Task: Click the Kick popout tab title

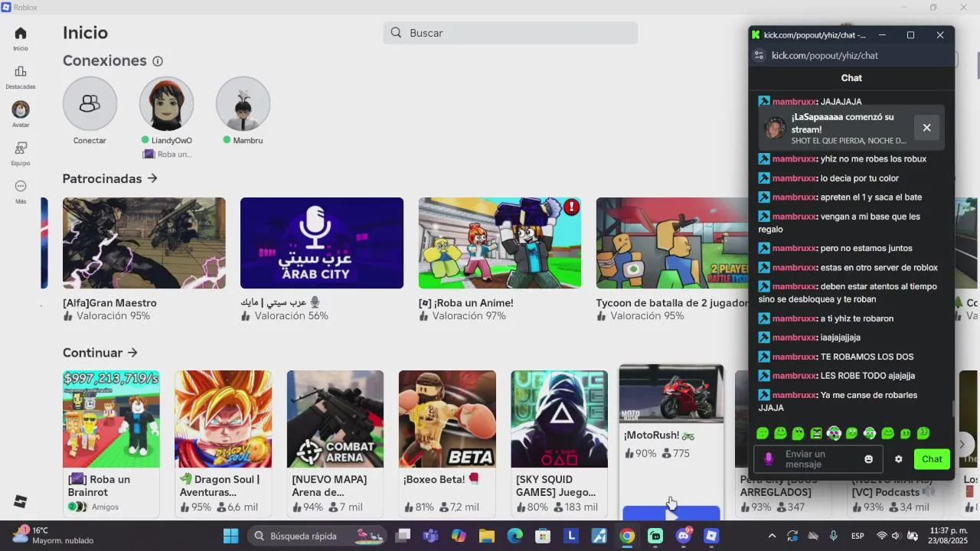Action: (x=815, y=34)
